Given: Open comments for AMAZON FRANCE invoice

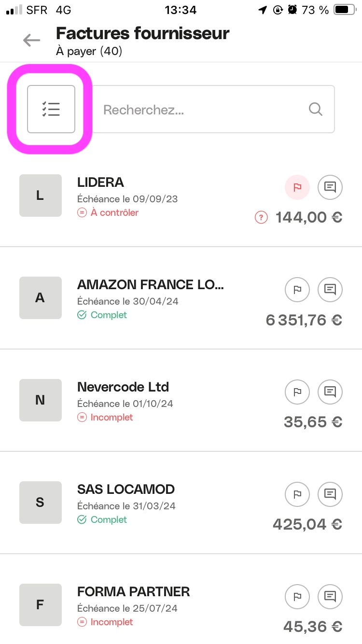Looking at the screenshot, I should tap(330, 289).
